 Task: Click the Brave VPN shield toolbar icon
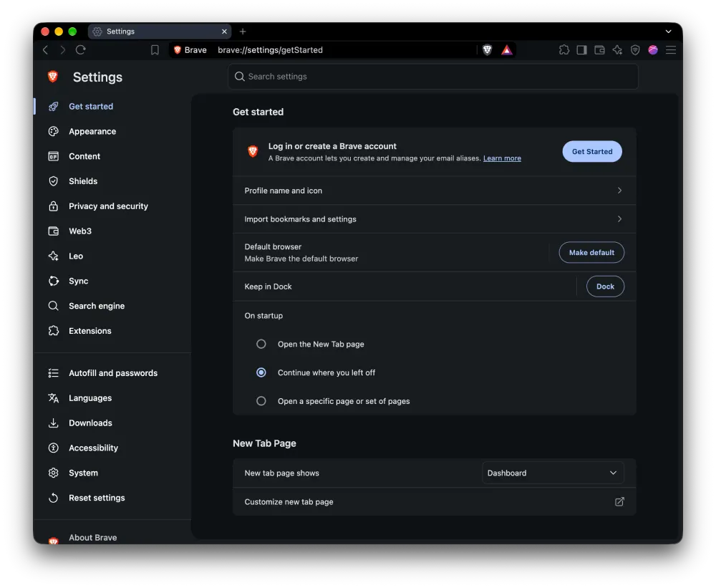(x=635, y=50)
